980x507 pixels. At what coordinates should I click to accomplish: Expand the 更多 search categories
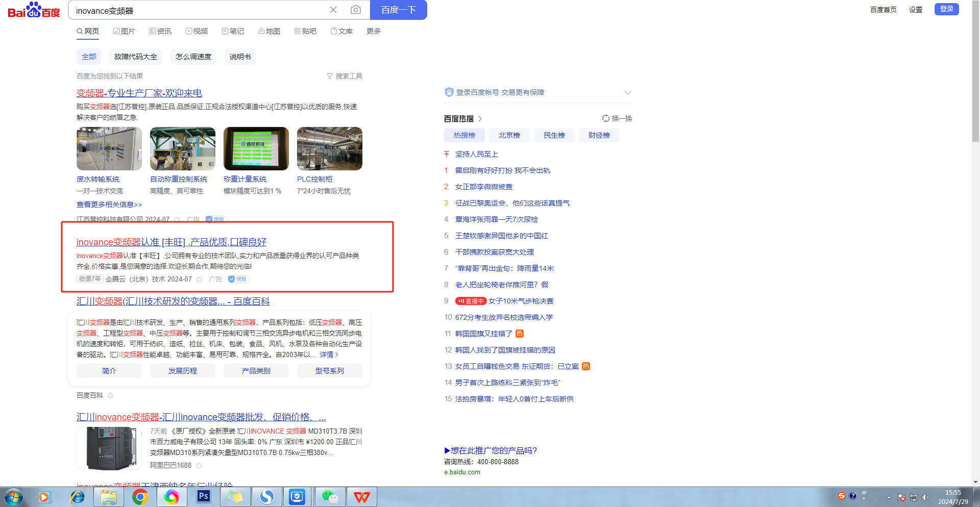pyautogui.click(x=373, y=31)
